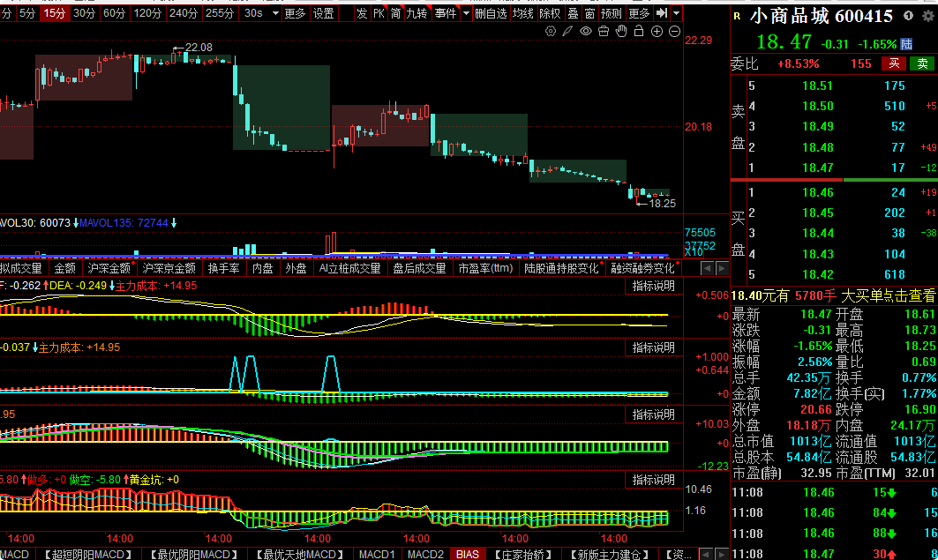Select the 内盘 indicator tab
938x560 pixels.
[x=262, y=268]
